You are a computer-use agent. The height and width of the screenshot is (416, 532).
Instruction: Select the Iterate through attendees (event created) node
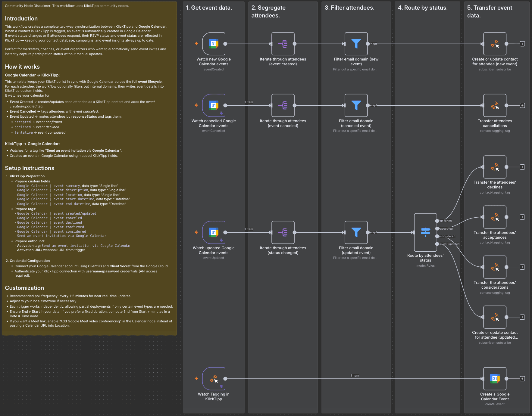tap(283, 44)
